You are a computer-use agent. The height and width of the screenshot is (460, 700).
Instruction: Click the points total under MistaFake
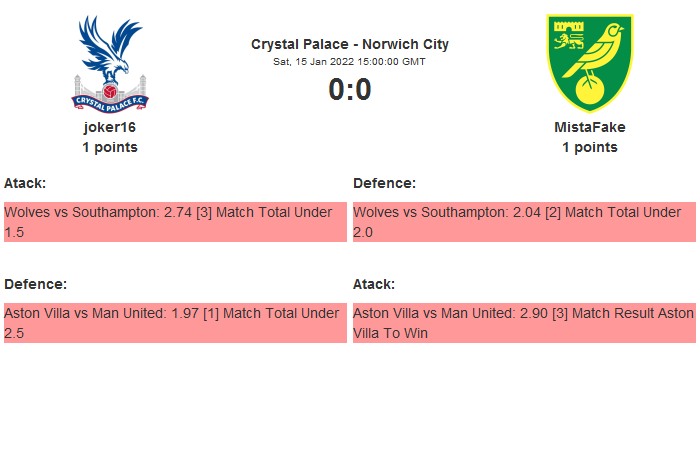coord(590,147)
